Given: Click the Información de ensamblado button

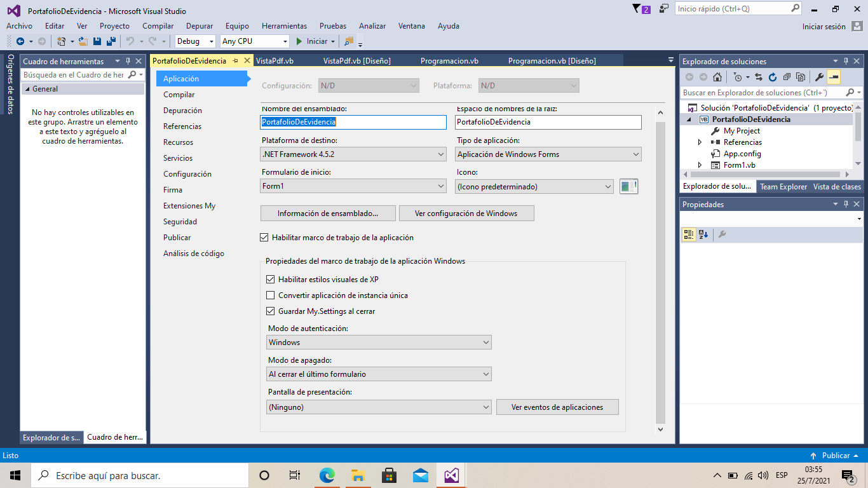Looking at the screenshot, I should 328,213.
